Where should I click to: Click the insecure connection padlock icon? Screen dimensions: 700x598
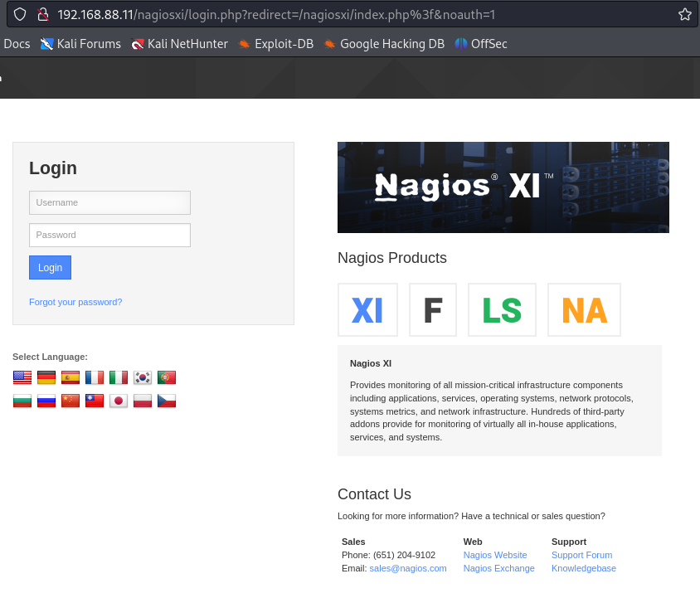tap(43, 15)
